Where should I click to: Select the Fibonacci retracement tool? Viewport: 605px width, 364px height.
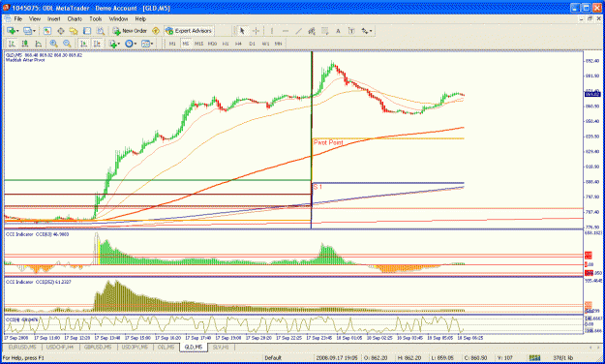tap(325, 31)
